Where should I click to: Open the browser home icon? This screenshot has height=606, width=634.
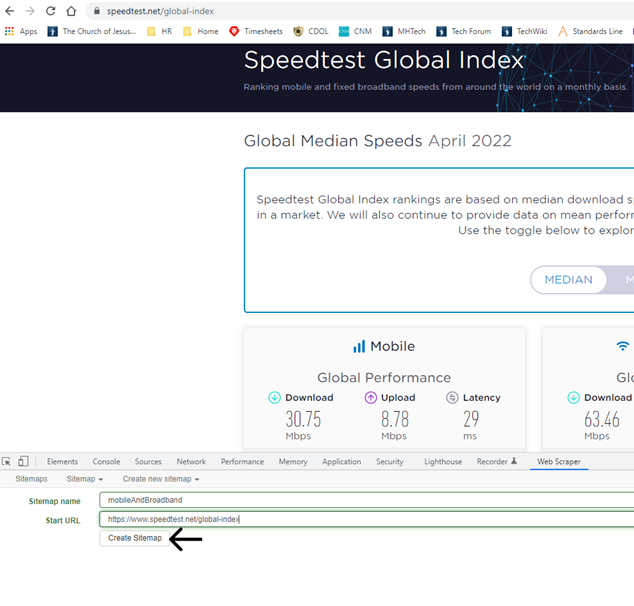pos(71,11)
